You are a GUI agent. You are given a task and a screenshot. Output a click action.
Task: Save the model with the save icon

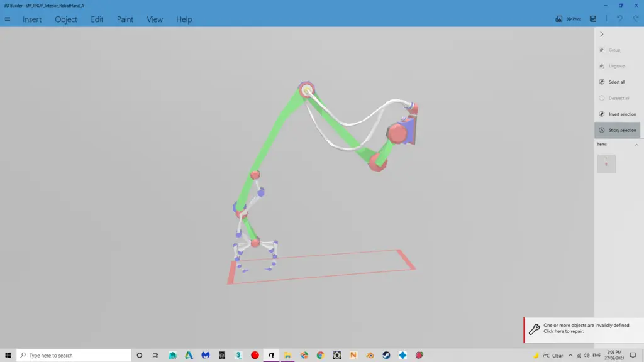(x=593, y=19)
